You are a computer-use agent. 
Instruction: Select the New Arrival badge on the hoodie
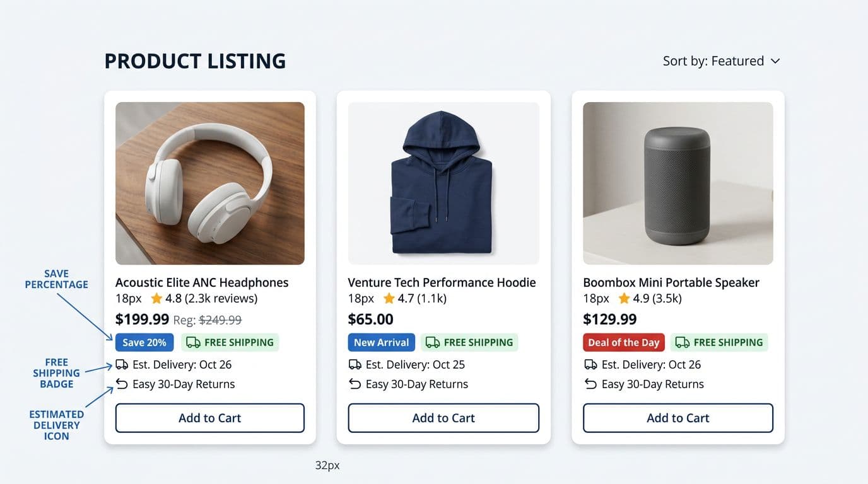(381, 342)
